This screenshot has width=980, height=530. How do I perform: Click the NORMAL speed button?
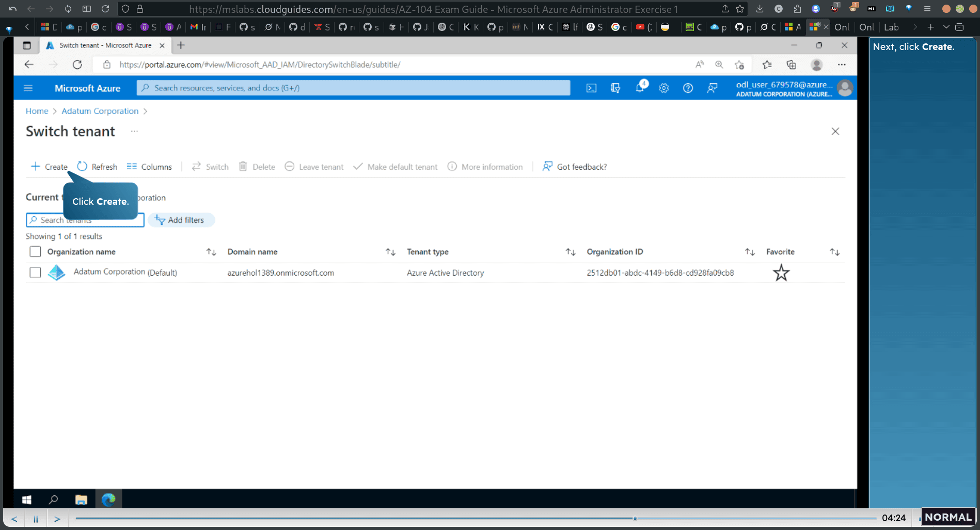pyautogui.click(x=948, y=517)
